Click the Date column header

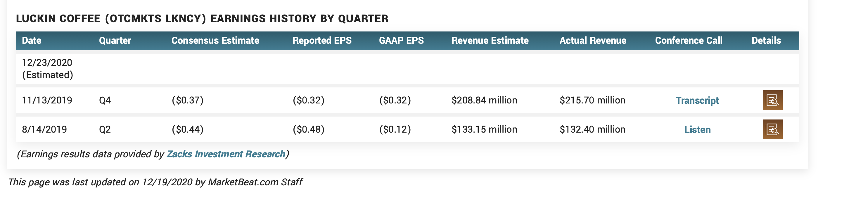coord(31,41)
